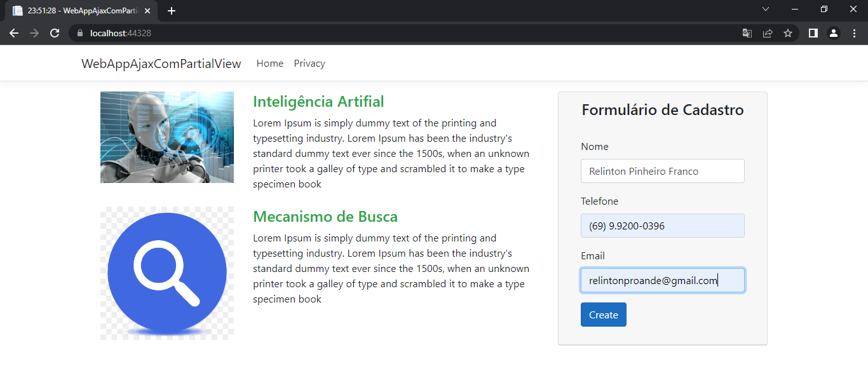Image resolution: width=868 pixels, height=373 pixels.
Task: Click the forward navigation arrow
Action: click(x=34, y=32)
